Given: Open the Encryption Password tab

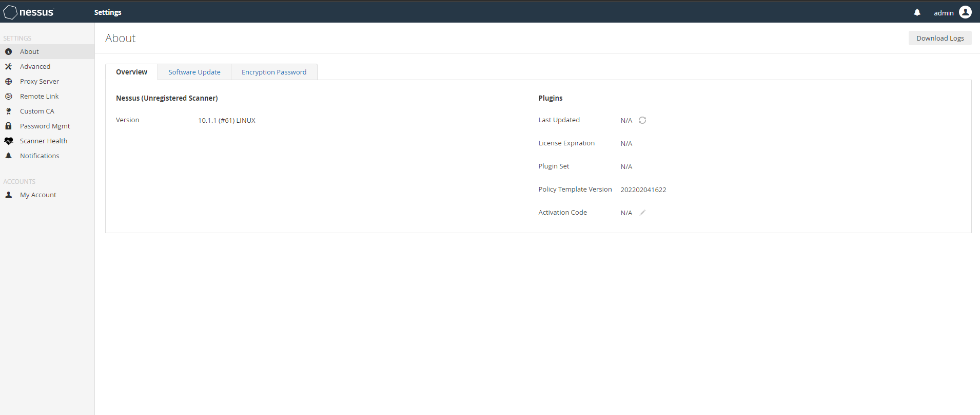Looking at the screenshot, I should click(x=274, y=72).
